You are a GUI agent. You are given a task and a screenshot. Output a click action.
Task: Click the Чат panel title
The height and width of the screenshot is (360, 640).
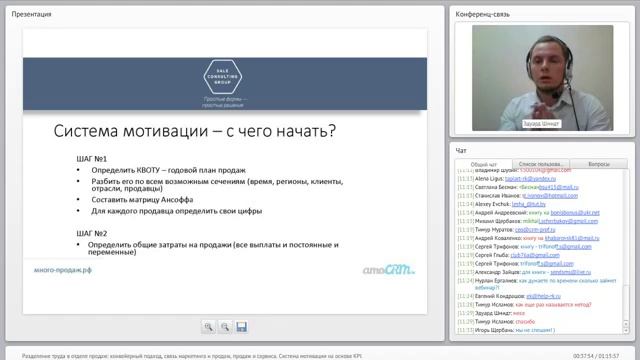(461, 151)
